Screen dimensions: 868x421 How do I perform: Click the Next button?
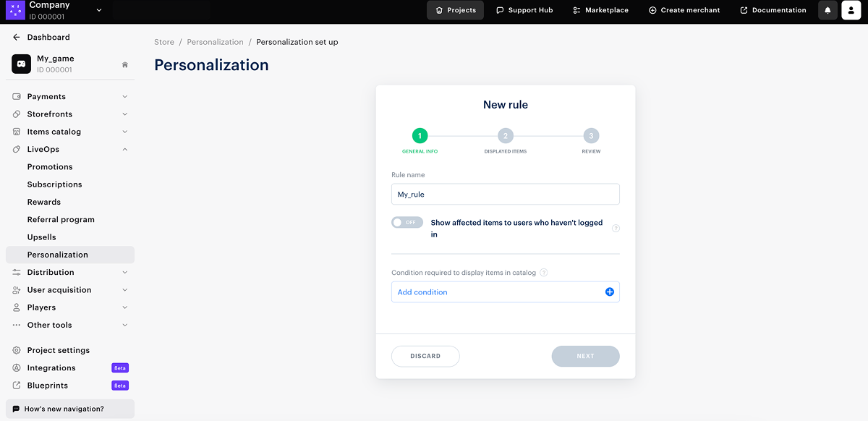(x=585, y=356)
